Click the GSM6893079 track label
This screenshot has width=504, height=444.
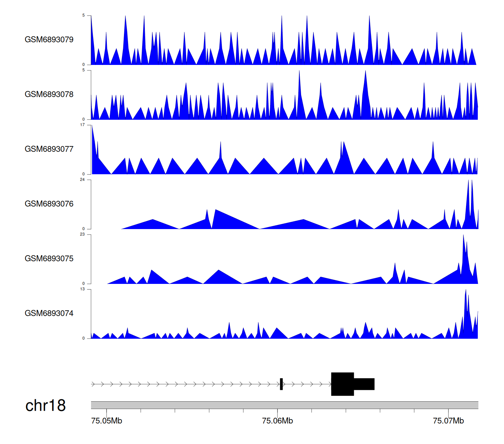tap(49, 40)
